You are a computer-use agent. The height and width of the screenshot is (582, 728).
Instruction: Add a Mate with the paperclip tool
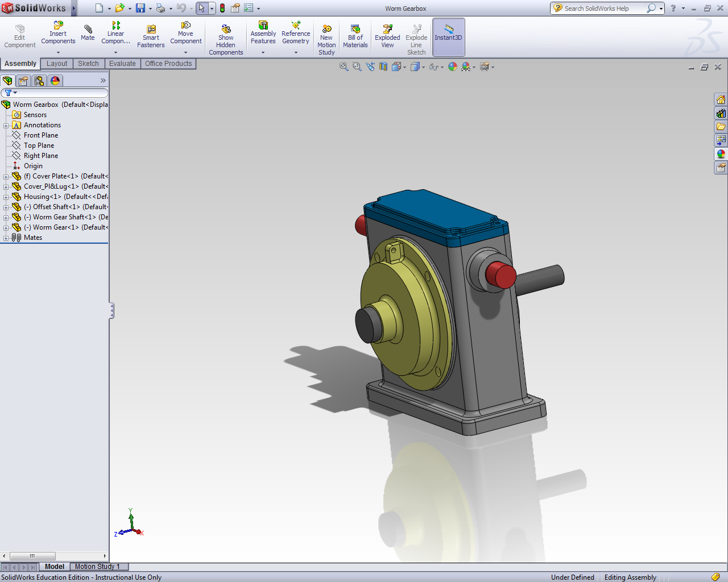88,33
